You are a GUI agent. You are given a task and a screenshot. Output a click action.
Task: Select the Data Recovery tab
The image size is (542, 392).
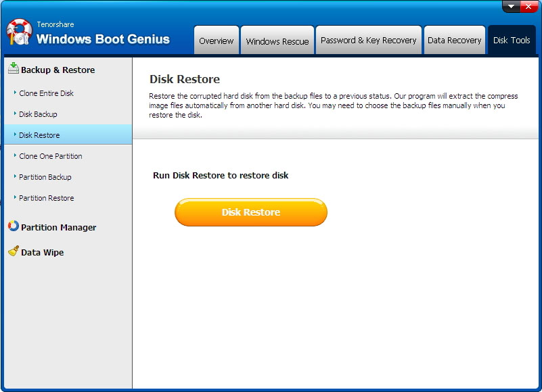(454, 41)
